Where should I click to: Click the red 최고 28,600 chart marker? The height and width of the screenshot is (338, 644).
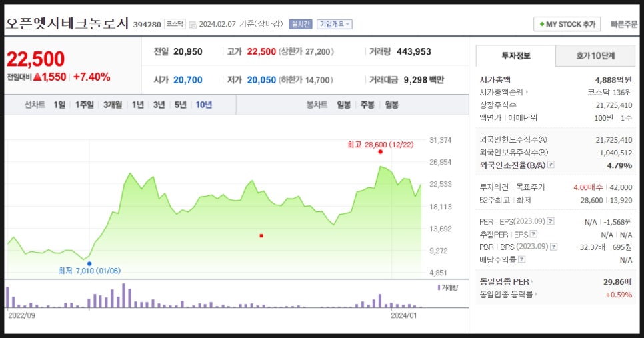point(380,152)
